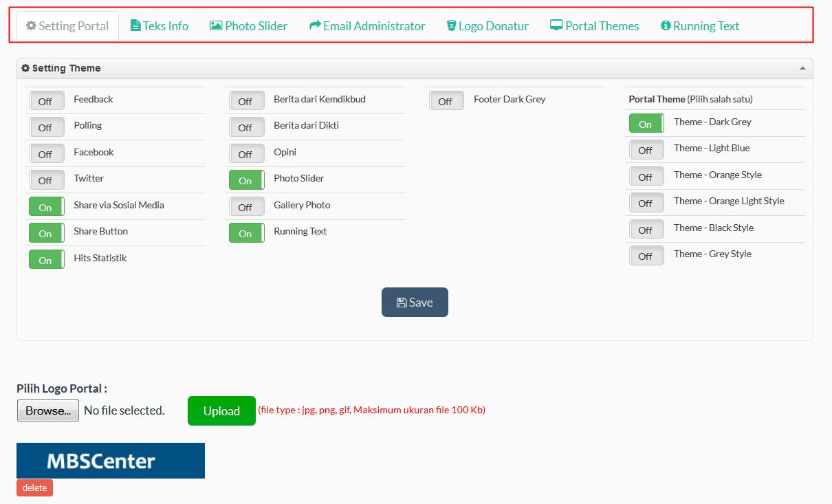Click the green Upload button

(x=221, y=410)
